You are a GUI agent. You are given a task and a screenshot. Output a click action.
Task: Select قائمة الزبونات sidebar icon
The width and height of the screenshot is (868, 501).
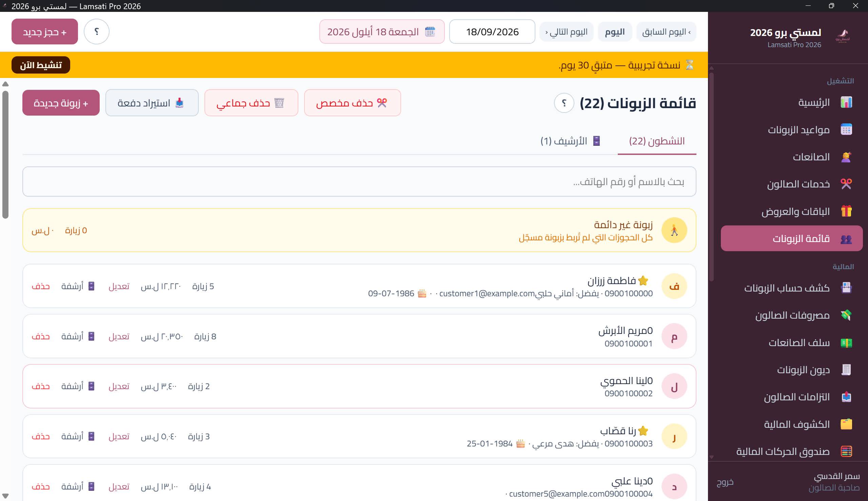point(846,239)
